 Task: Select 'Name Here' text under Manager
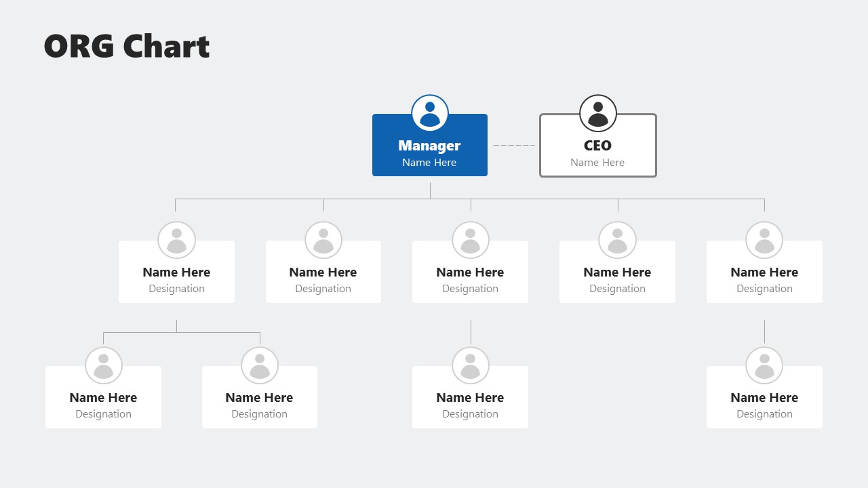tap(429, 163)
